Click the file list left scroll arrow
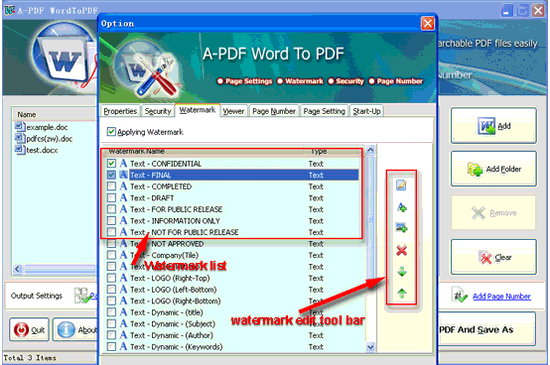The image size is (550, 365). [x=18, y=269]
